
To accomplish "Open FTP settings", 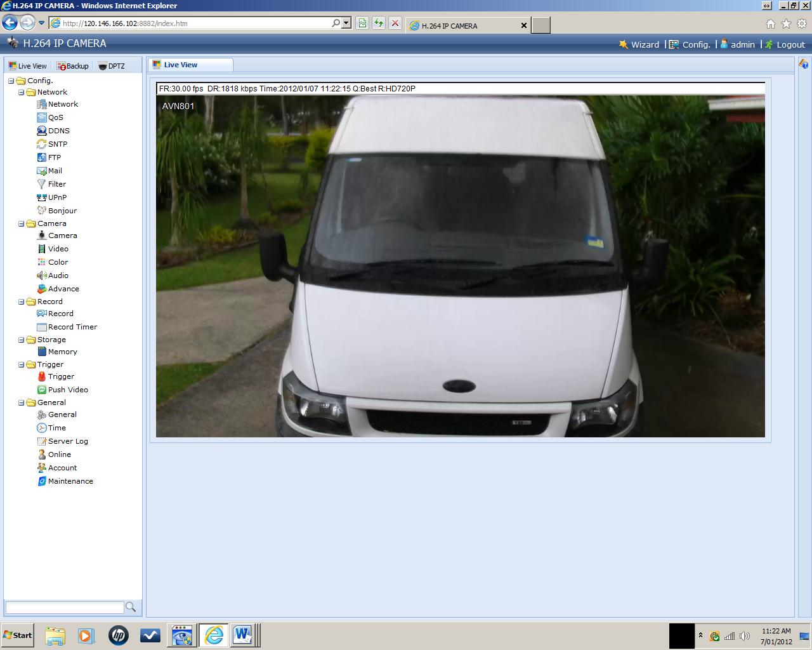I will click(53, 157).
